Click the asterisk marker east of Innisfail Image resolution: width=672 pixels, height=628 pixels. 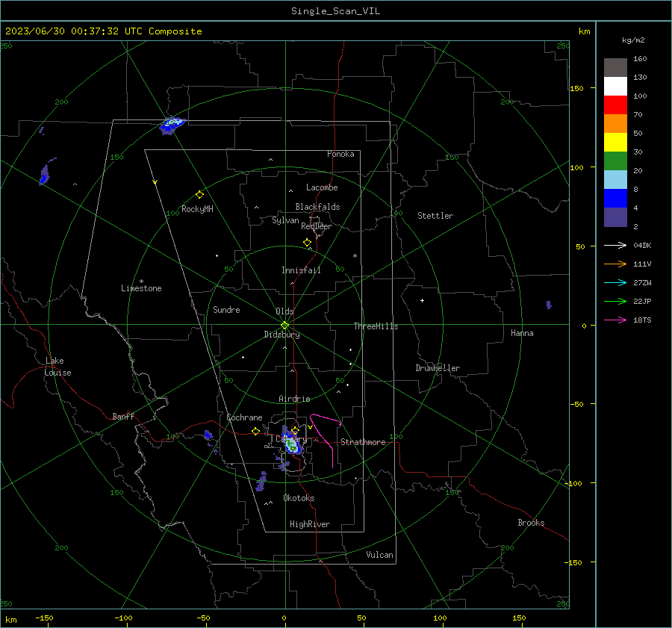pyautogui.click(x=355, y=256)
